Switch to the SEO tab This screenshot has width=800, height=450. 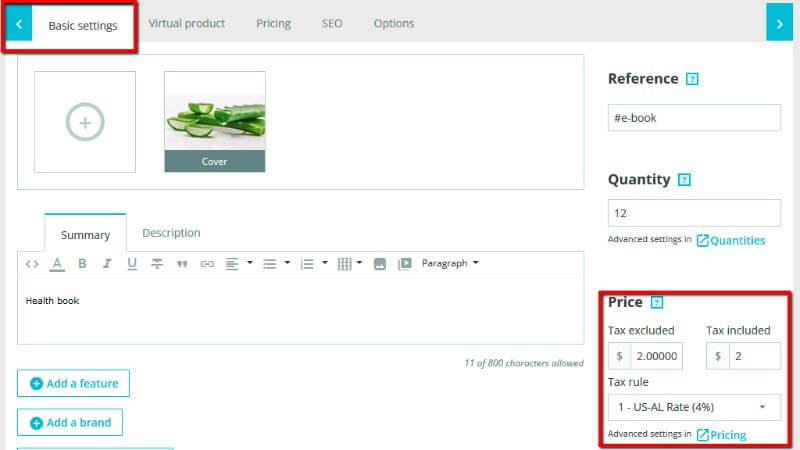332,23
